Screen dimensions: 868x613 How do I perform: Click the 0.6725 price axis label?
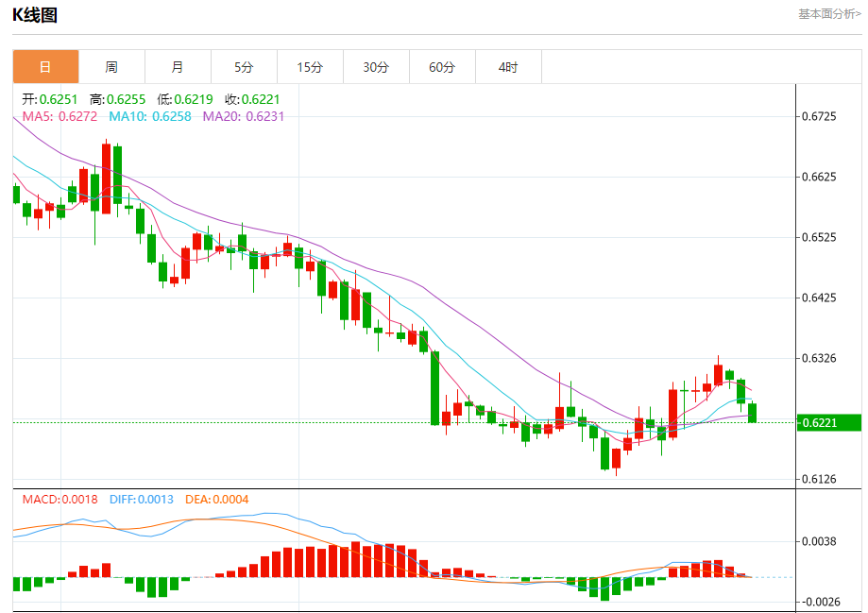tap(819, 116)
